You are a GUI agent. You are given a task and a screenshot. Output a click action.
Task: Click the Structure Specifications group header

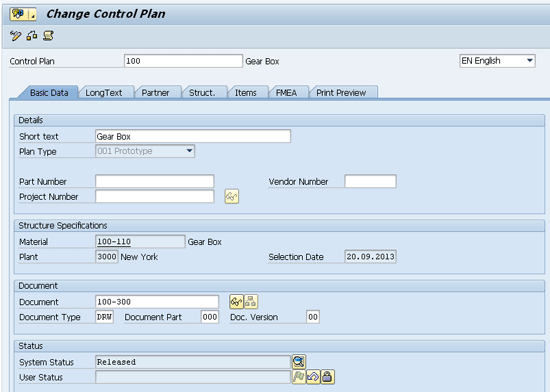(279, 225)
